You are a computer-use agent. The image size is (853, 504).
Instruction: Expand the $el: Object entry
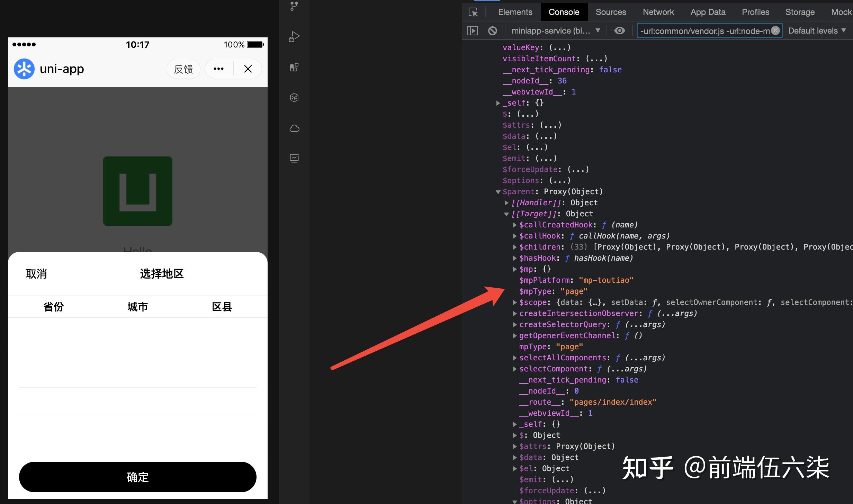(x=515, y=469)
